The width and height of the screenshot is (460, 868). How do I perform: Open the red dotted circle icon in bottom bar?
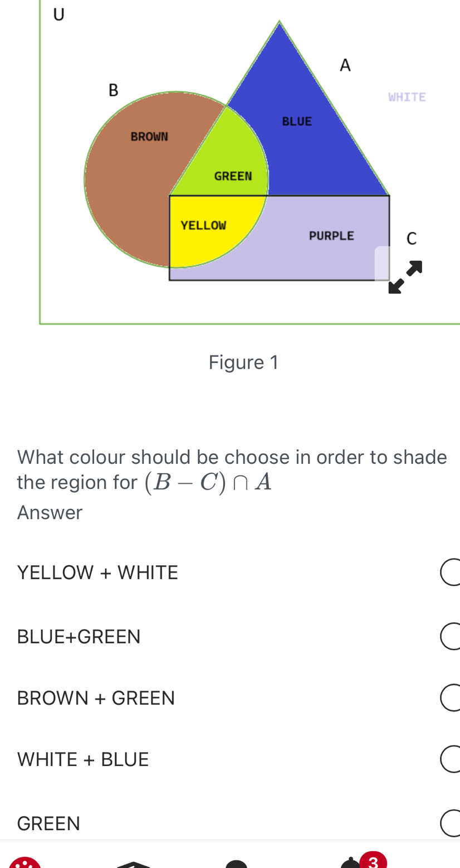[x=25, y=864]
